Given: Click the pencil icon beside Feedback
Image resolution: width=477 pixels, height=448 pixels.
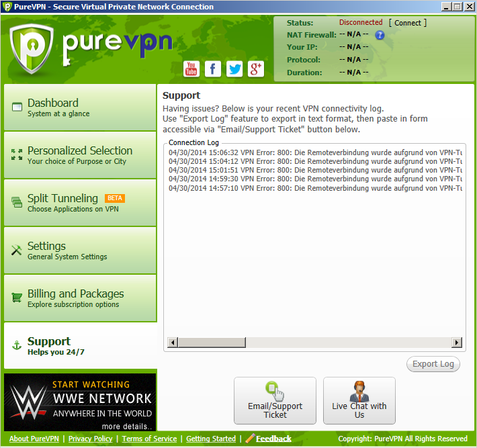Looking at the screenshot, I should (250, 439).
